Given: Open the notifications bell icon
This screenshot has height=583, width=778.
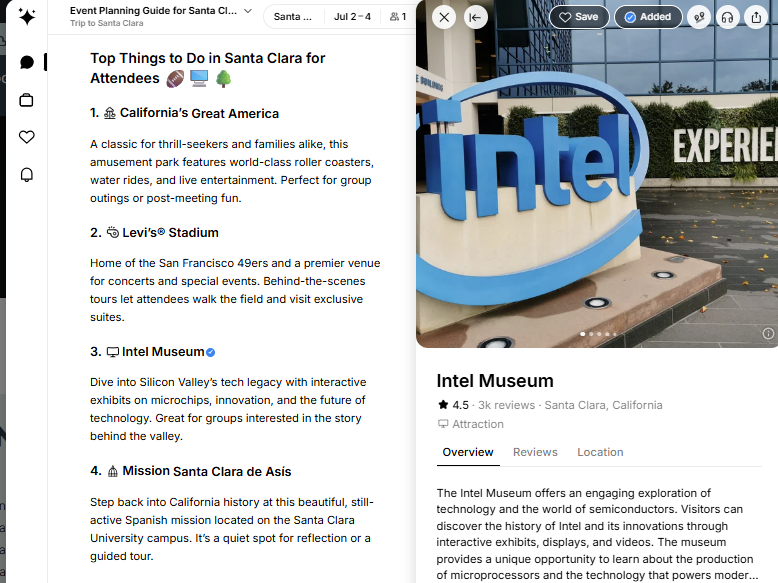Looking at the screenshot, I should coord(27,175).
